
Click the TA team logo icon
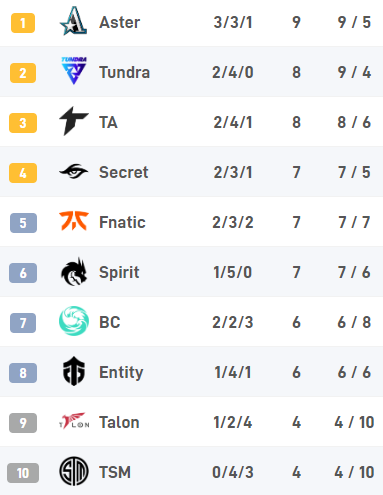click(74, 121)
